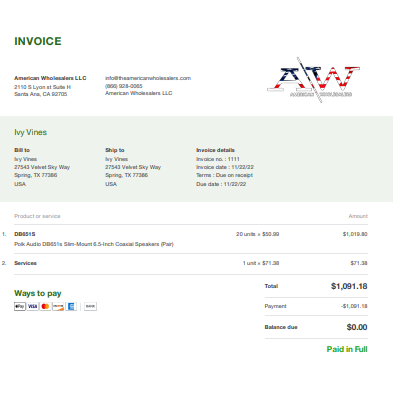Click the Payment amount -$1,091.18
Image resolution: width=393 pixels, height=401 pixels.
(354, 306)
